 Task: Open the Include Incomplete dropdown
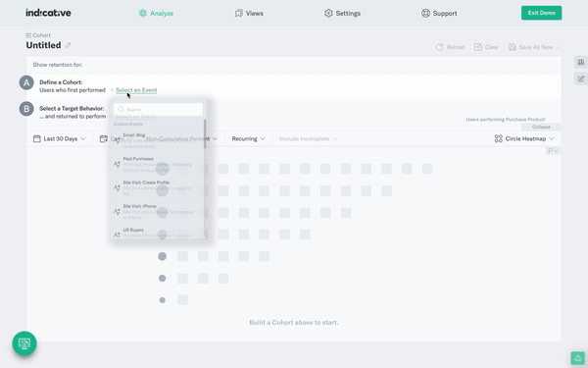[x=308, y=138]
